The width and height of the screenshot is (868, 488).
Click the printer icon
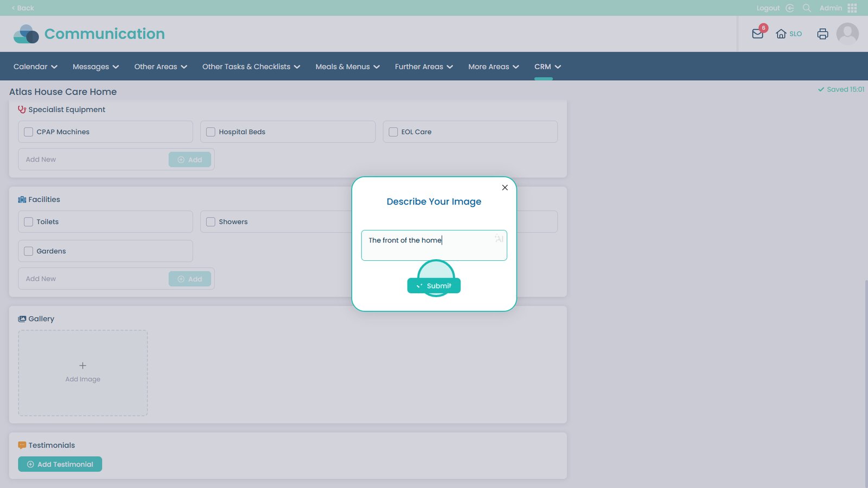(822, 34)
